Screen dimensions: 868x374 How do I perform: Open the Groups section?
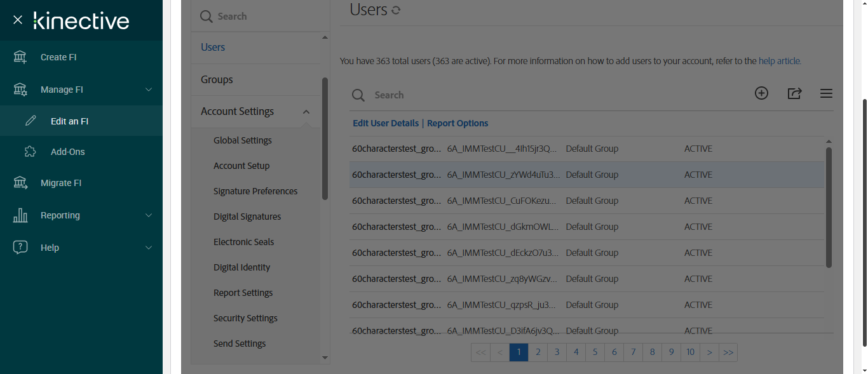click(x=217, y=79)
